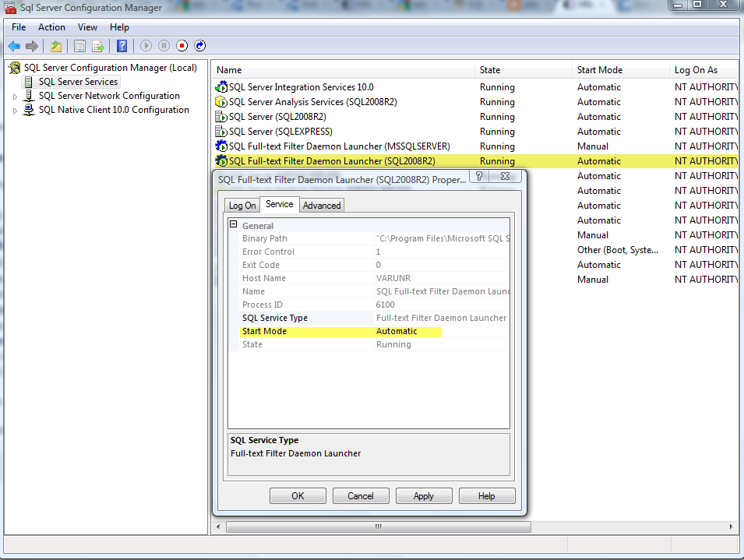This screenshot has height=560, width=744.
Task: Close the properties dialog with the X button
Action: pyautogui.click(x=506, y=176)
